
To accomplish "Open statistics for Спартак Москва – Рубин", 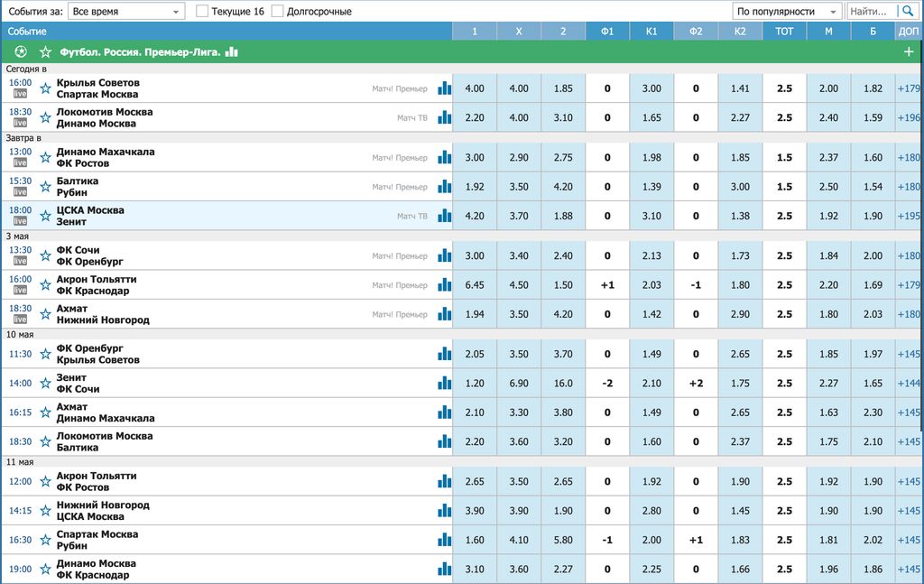I will [x=444, y=540].
